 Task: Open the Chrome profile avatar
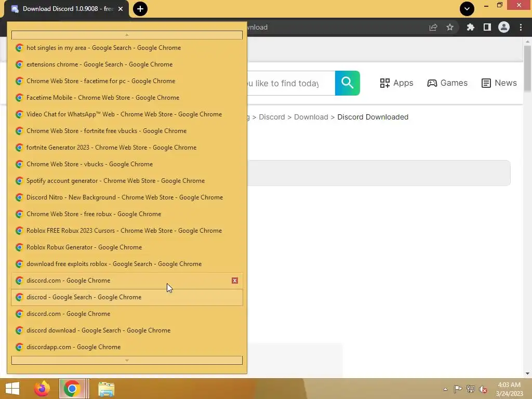pyautogui.click(x=504, y=27)
